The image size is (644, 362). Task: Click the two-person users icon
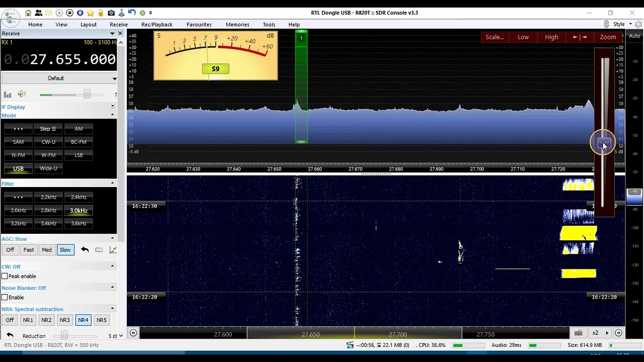click(x=38, y=13)
